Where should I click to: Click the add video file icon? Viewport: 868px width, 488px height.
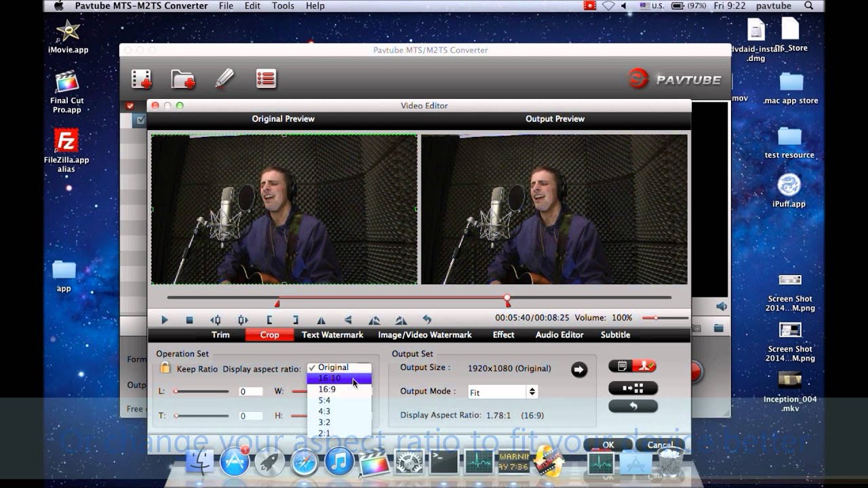tap(142, 79)
